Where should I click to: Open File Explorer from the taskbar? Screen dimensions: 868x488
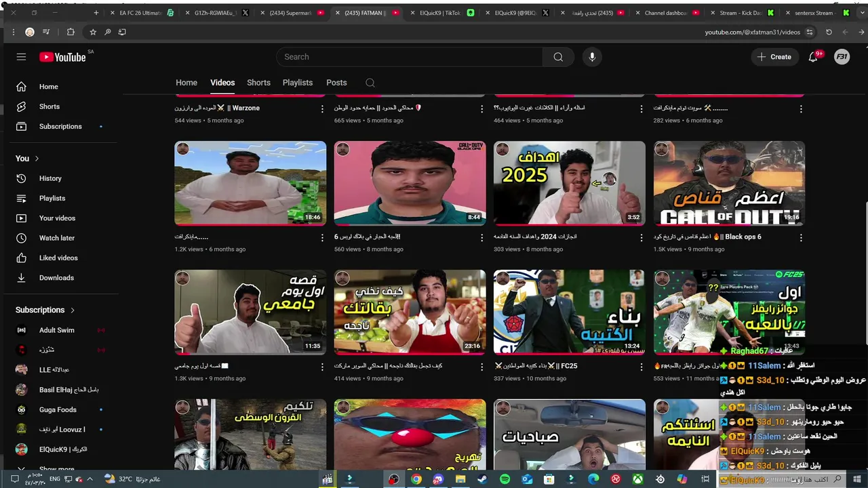460,479
